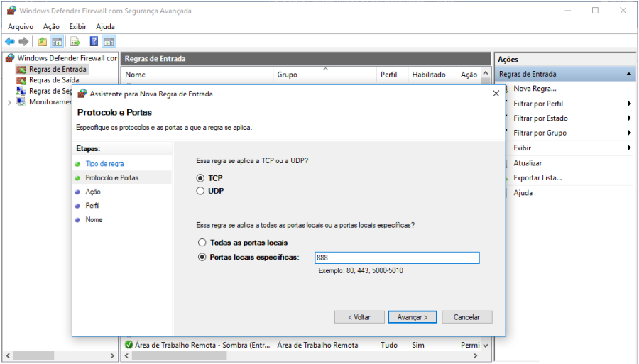Open the Ação menu
This screenshot has width=639, height=364.
tap(51, 26)
